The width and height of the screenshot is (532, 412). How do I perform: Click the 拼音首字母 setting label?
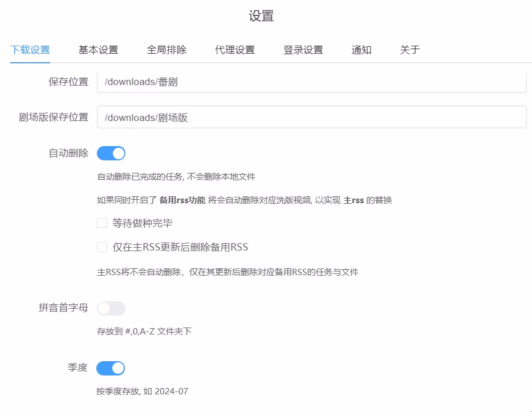coord(63,308)
